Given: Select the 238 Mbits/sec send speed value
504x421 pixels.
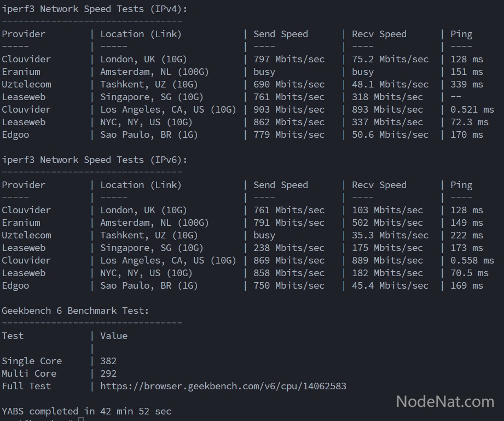Looking at the screenshot, I should tap(288, 248).
